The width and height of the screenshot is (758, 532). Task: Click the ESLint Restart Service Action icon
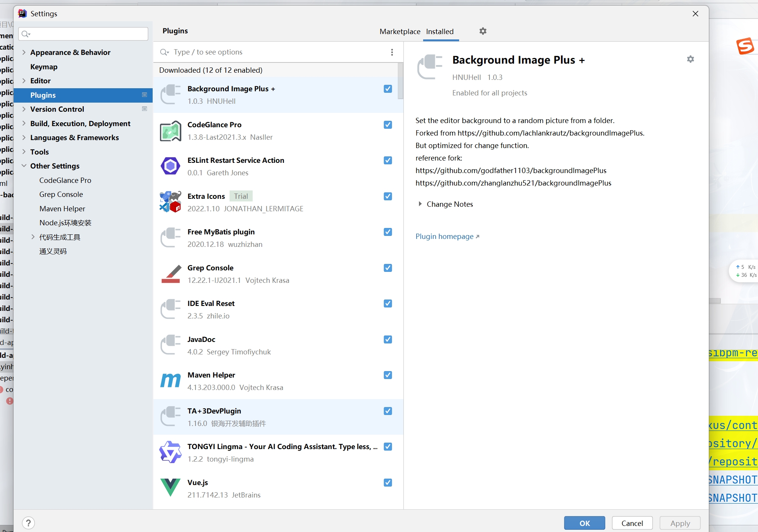point(170,166)
